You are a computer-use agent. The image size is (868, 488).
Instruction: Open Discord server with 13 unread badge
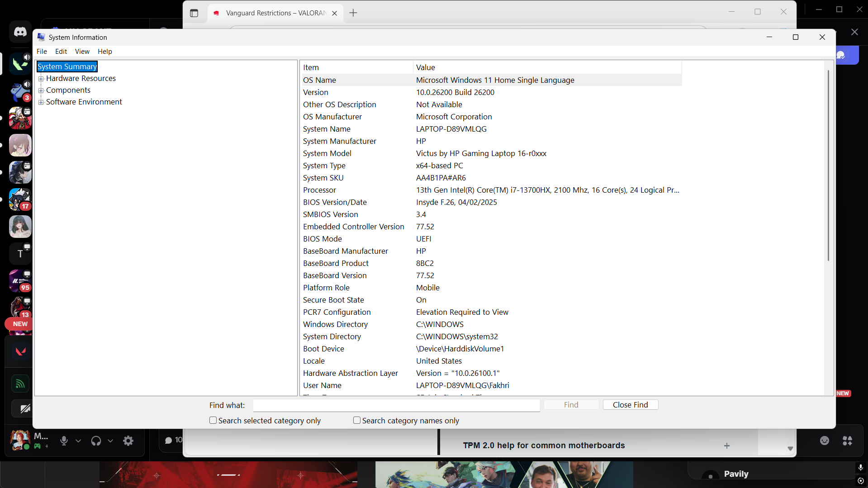(20, 307)
